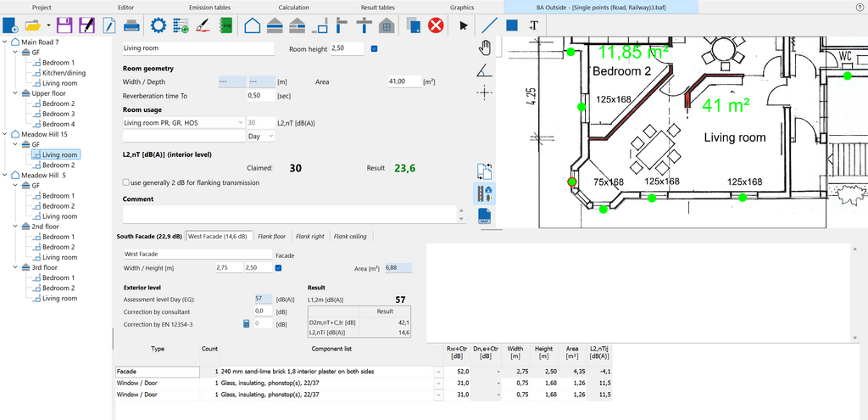Image resolution: width=868 pixels, height=420 pixels.
Task: Click the printer icon in toolbar
Action: 131,25
